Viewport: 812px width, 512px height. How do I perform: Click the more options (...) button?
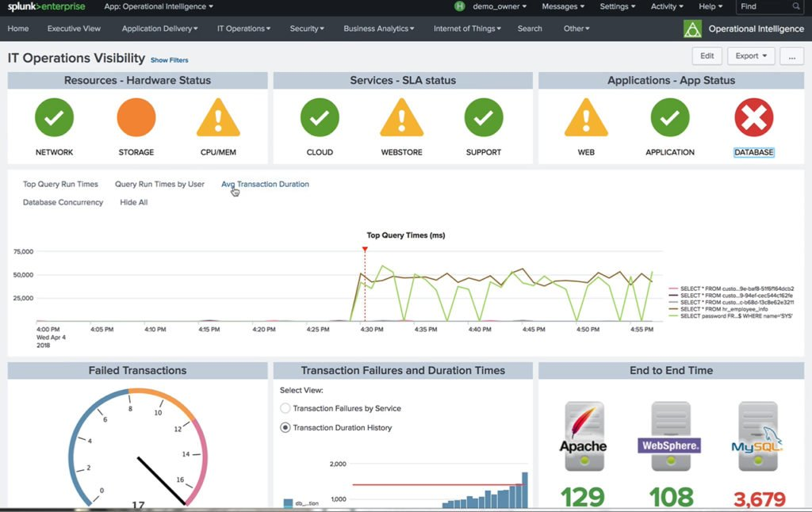(x=792, y=56)
